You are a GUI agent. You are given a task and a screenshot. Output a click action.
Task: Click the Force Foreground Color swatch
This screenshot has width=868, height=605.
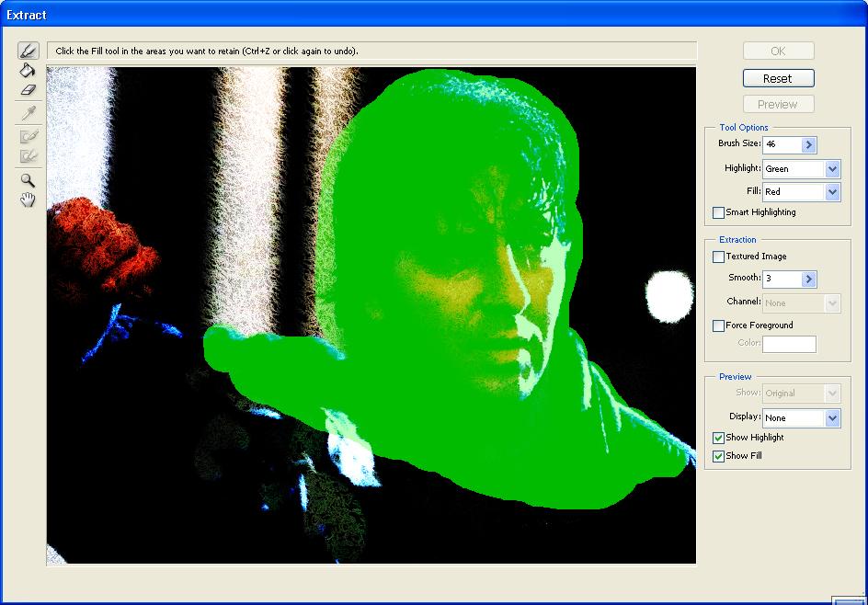pos(790,344)
